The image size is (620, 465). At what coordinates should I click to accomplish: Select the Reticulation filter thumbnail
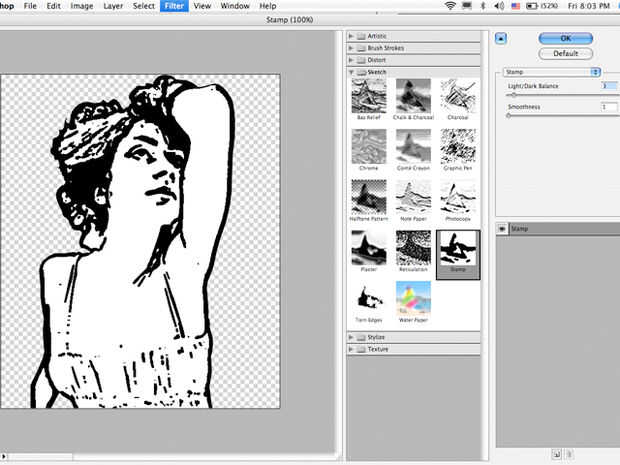tap(414, 247)
